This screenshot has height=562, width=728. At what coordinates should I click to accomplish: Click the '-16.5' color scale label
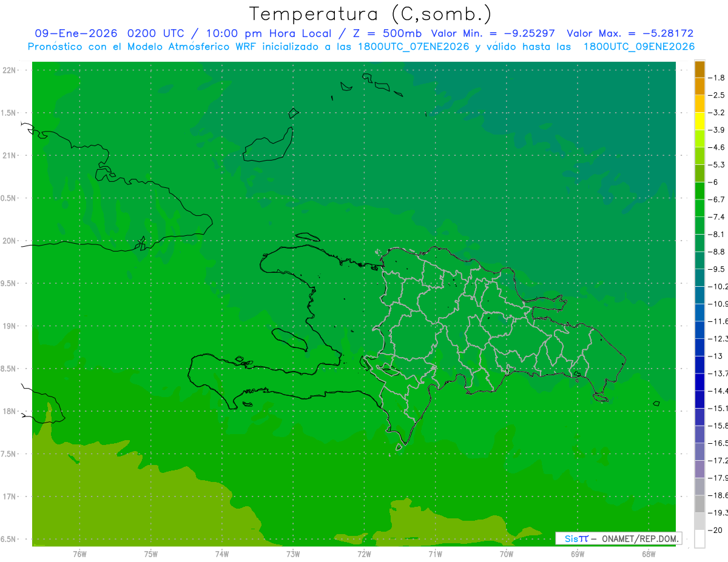(x=718, y=443)
